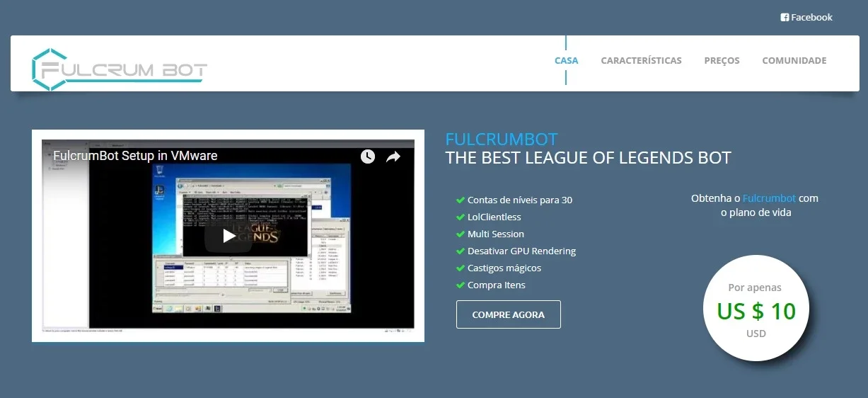Viewport: 868px width, 398px height.
Task: Click the 'Desativar GPU Rendering' feature text
Action: (x=521, y=251)
